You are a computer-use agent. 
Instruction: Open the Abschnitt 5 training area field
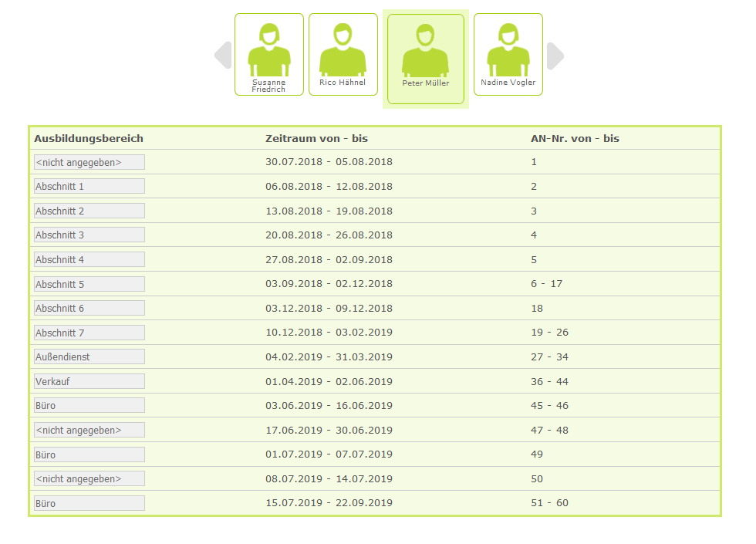pyautogui.click(x=89, y=284)
